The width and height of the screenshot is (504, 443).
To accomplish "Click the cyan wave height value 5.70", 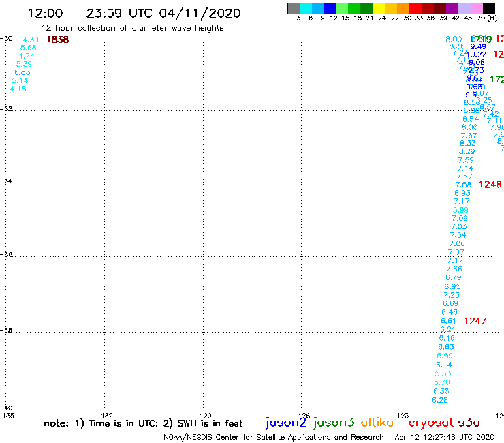I will (x=441, y=382).
